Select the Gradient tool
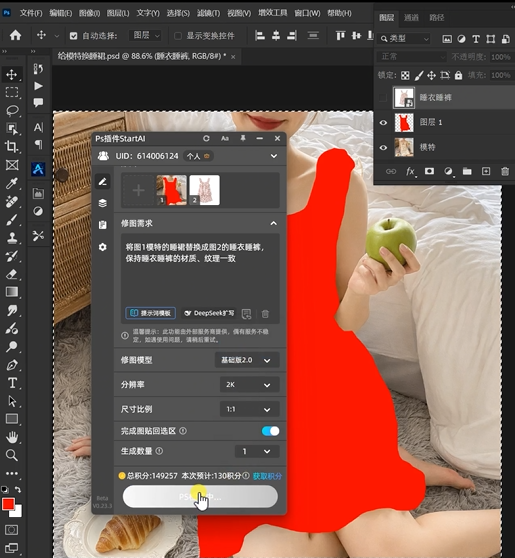515x558 pixels. [x=12, y=292]
